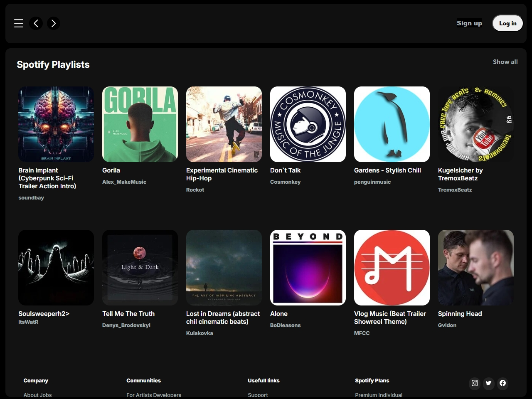Open the Instagram icon link
This screenshot has height=399, width=532.
pos(475,383)
